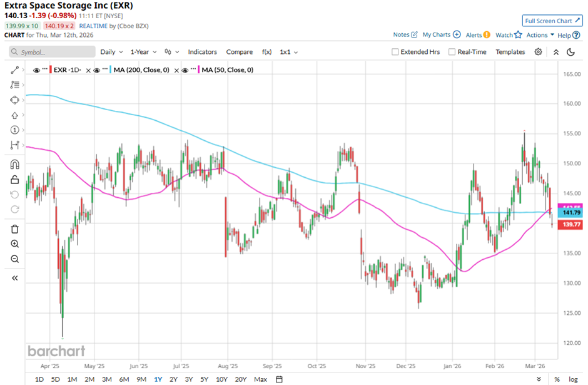This screenshot has width=588, height=385.
Task: Enable the Extended Hrs checkbox
Action: pos(395,52)
